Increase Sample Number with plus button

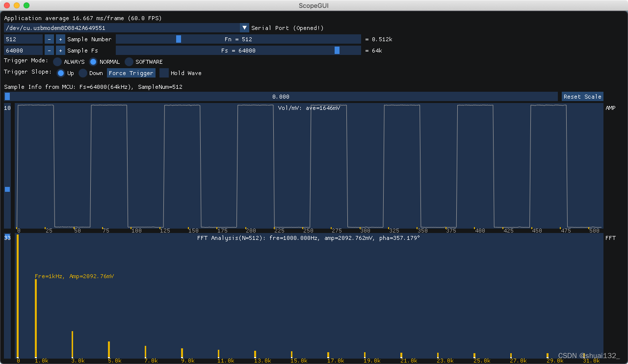[x=60, y=39]
